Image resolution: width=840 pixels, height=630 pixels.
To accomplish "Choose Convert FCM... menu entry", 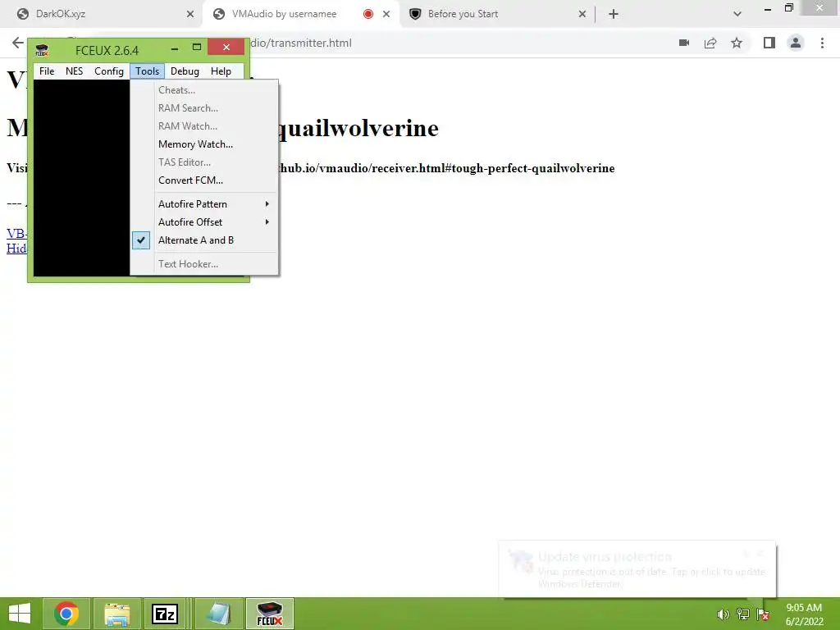I will point(204,180).
